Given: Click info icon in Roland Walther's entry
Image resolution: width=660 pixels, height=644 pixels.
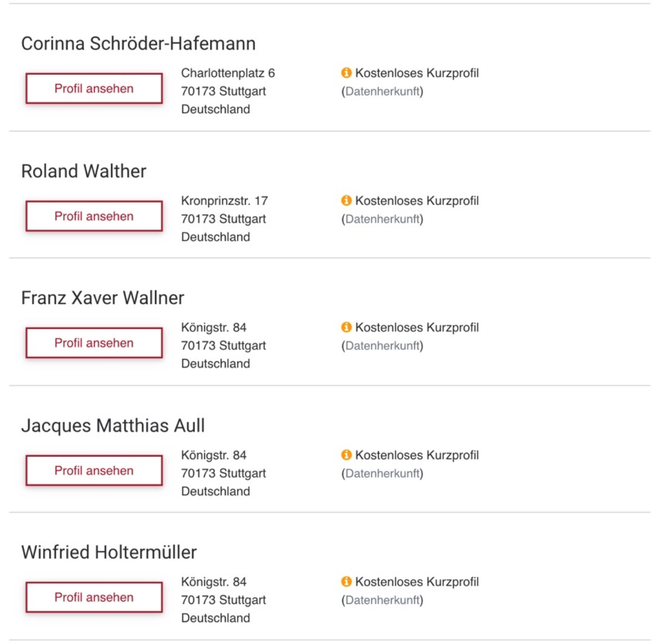Looking at the screenshot, I should pos(346,201).
